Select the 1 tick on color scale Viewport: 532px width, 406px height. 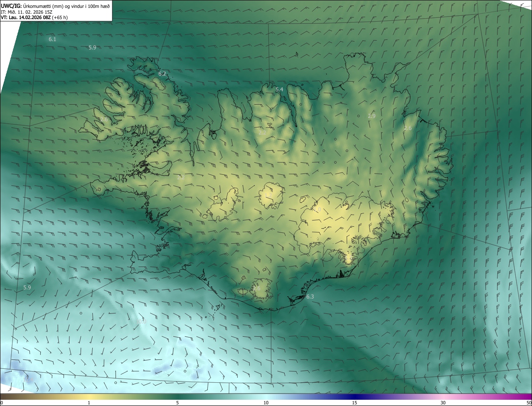click(89, 403)
